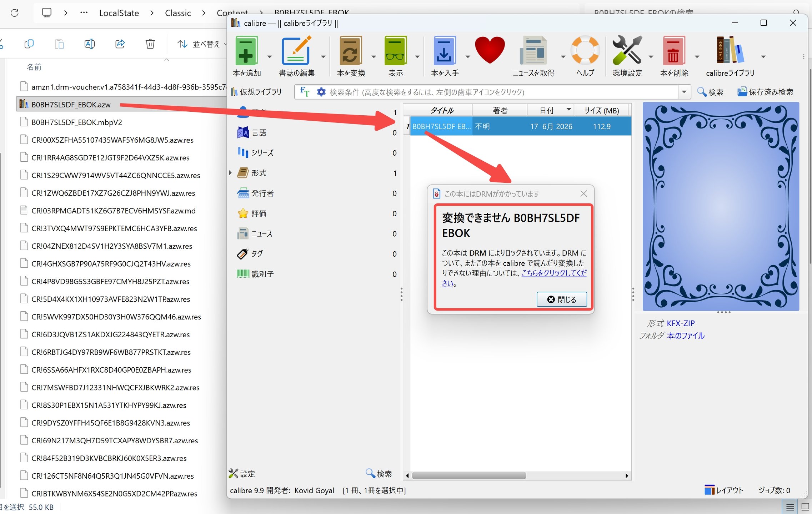Open the 本を変換 dropdown arrow
812x514 pixels.
[374, 56]
